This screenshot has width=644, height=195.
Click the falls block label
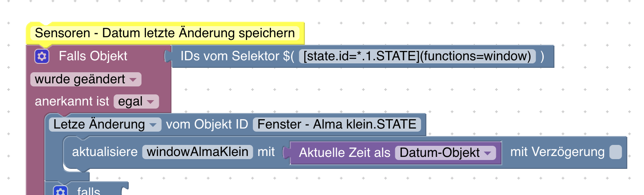tap(89, 191)
